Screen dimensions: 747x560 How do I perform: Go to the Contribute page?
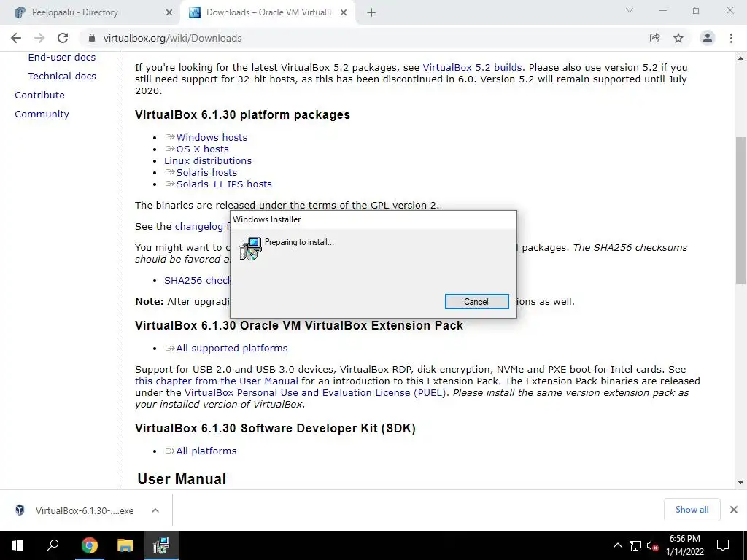pyautogui.click(x=39, y=96)
